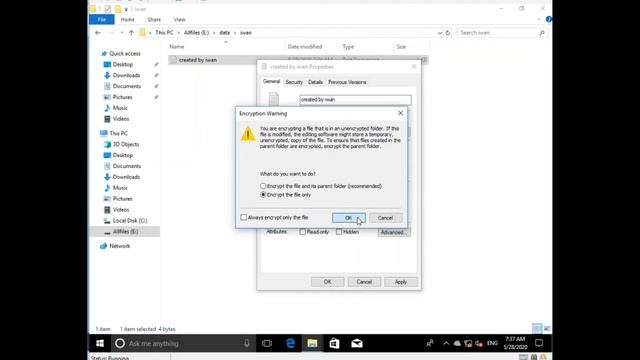640x360 pixels.
Task: Click 'data' in address breadcrumb
Action: tap(224, 33)
